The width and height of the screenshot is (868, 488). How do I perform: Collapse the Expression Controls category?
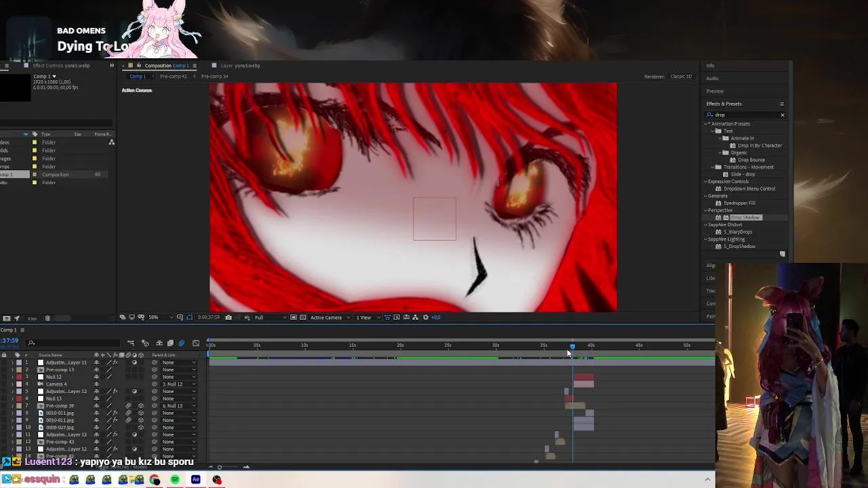pos(706,182)
